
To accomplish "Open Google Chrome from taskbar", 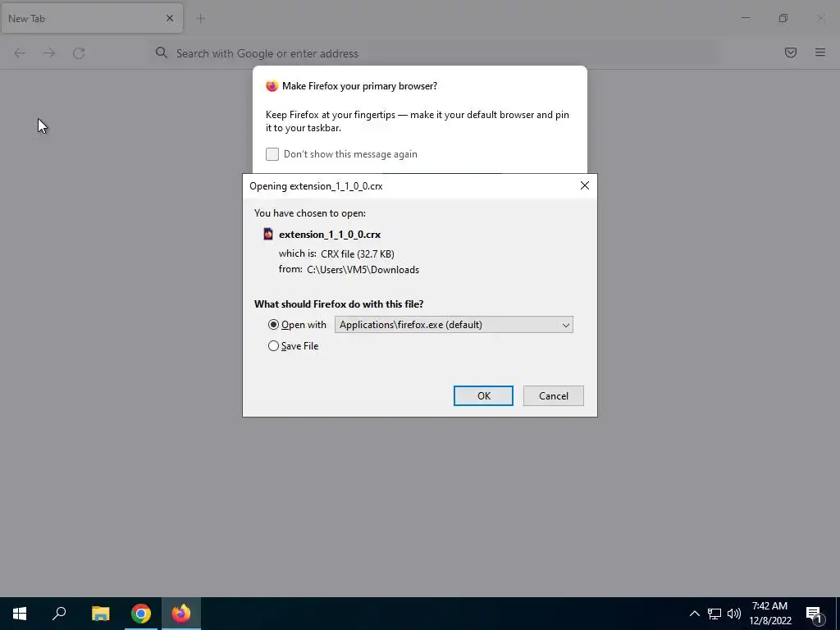I will pos(141,614).
